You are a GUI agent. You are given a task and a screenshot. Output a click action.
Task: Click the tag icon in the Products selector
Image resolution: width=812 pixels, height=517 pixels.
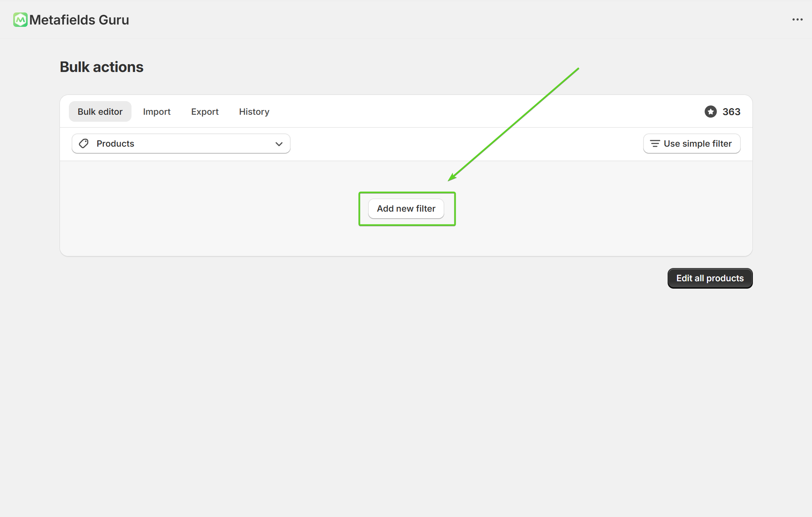pos(84,144)
